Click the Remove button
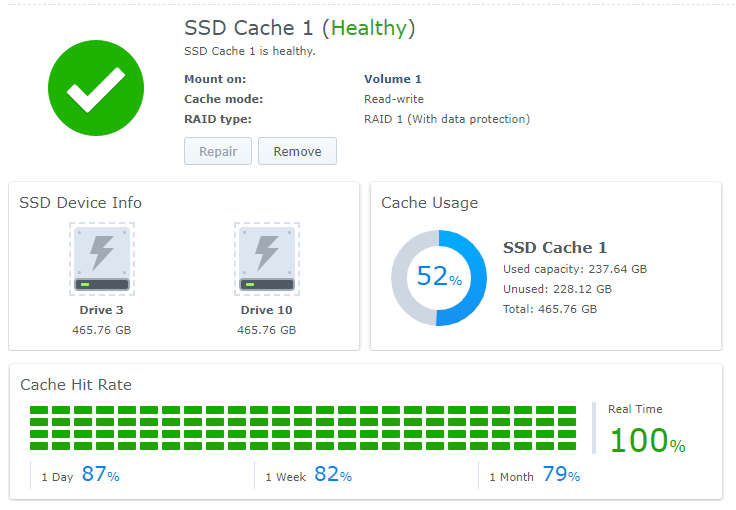The width and height of the screenshot is (736, 510). coord(297,151)
